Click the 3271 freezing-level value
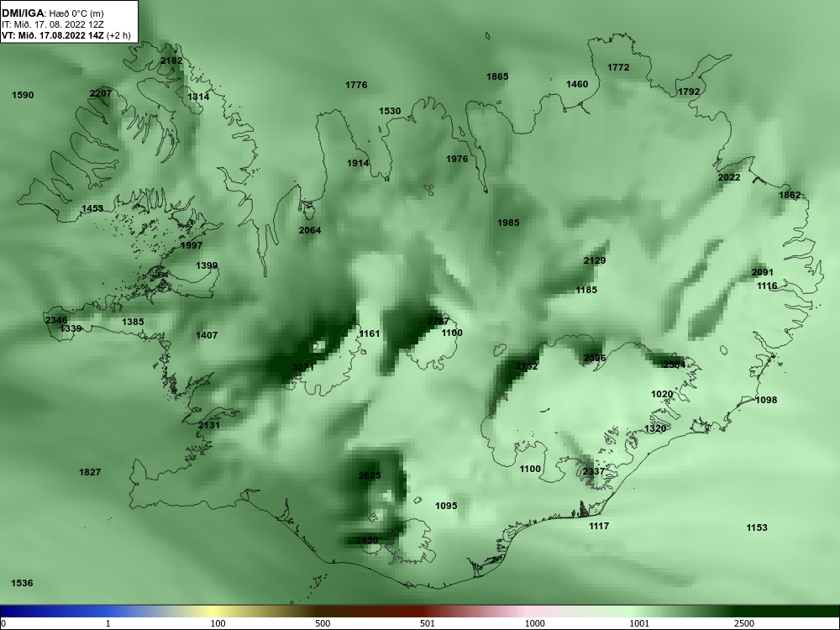This screenshot has width=840, height=630. pyautogui.click(x=303, y=367)
